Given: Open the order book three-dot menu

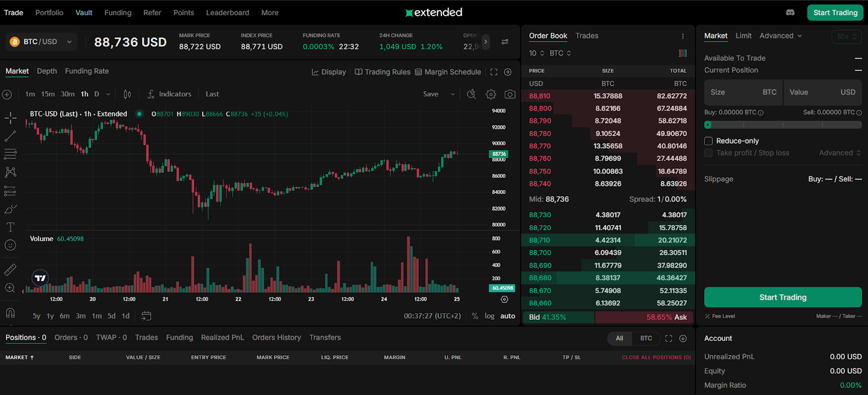Looking at the screenshot, I should click(682, 36).
